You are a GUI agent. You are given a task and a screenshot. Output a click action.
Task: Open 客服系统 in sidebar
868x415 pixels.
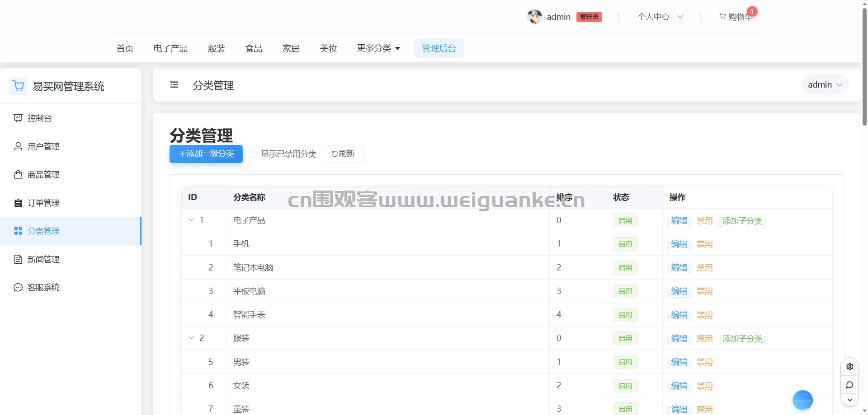pos(71,287)
